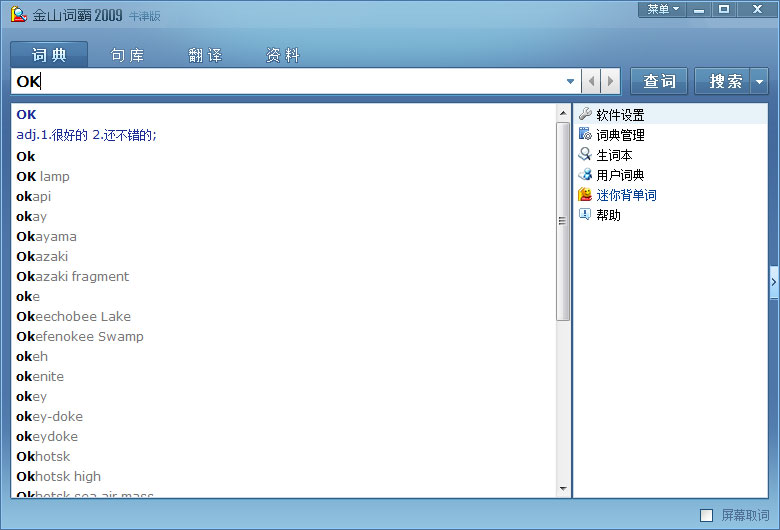Select the 'OK lamp' entry
Image resolution: width=780 pixels, height=530 pixels.
[43, 177]
